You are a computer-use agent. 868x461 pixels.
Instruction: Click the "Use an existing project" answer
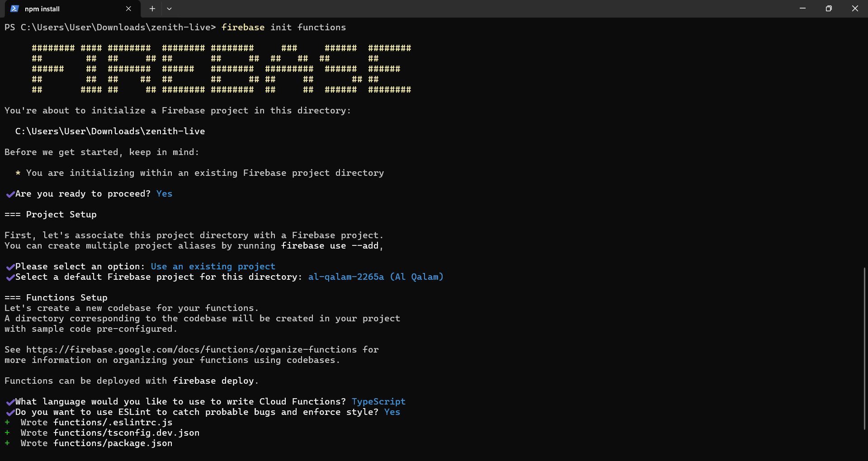coord(213,267)
